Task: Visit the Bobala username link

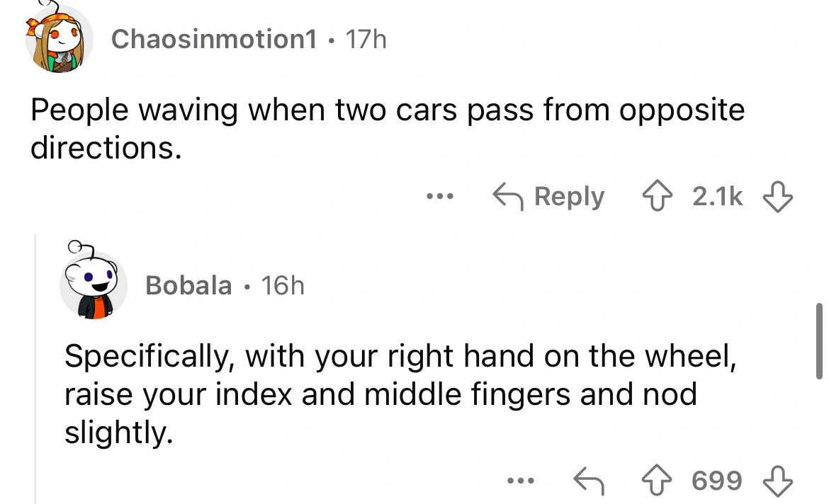Action: tap(188, 285)
